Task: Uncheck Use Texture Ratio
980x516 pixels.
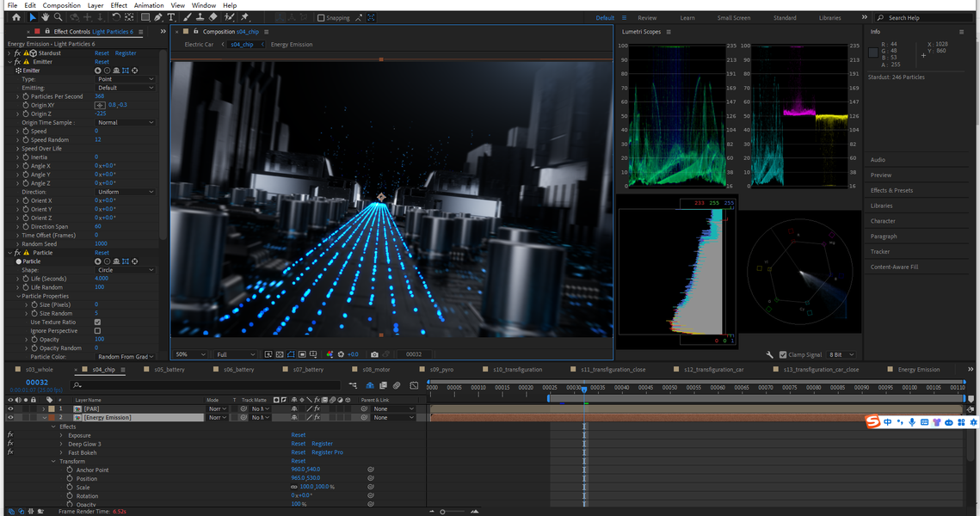Action: tap(97, 322)
